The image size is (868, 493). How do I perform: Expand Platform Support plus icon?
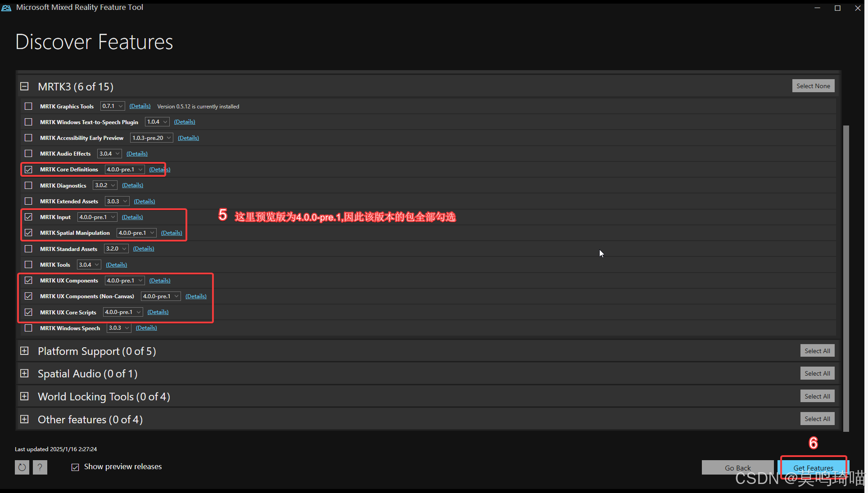[x=24, y=351]
